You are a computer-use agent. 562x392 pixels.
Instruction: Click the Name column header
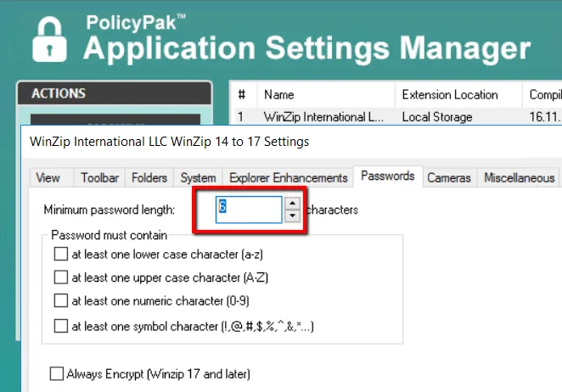click(x=326, y=94)
